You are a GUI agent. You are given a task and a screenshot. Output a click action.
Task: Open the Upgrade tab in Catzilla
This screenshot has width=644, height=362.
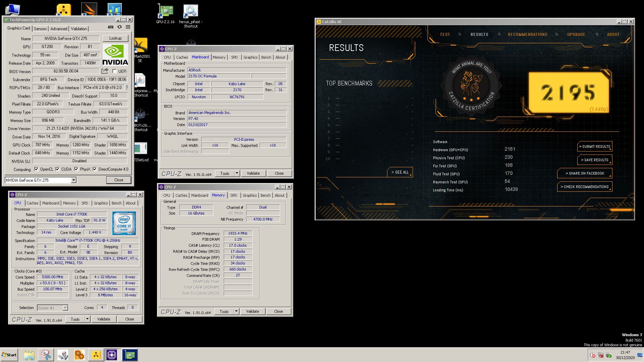coord(576,35)
